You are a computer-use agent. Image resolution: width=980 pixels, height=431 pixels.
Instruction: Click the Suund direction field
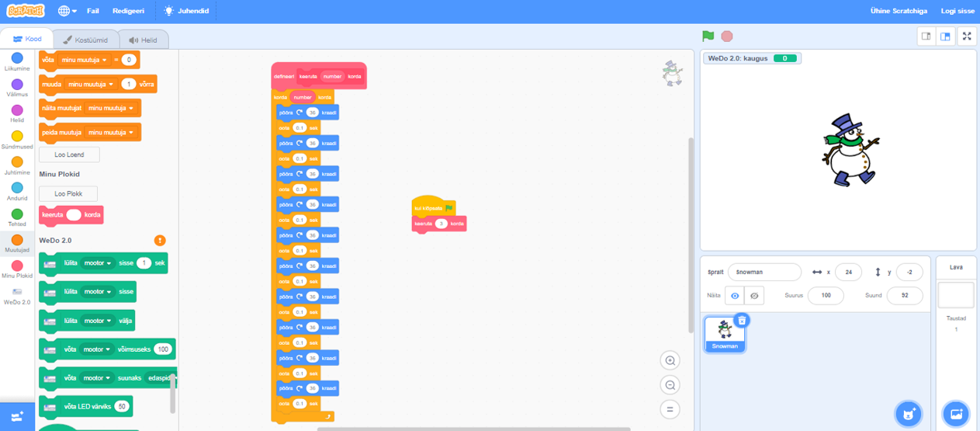[904, 296]
